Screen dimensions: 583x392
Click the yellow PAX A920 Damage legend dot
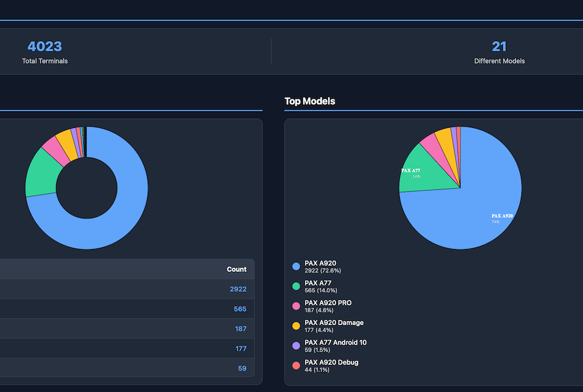(296, 326)
